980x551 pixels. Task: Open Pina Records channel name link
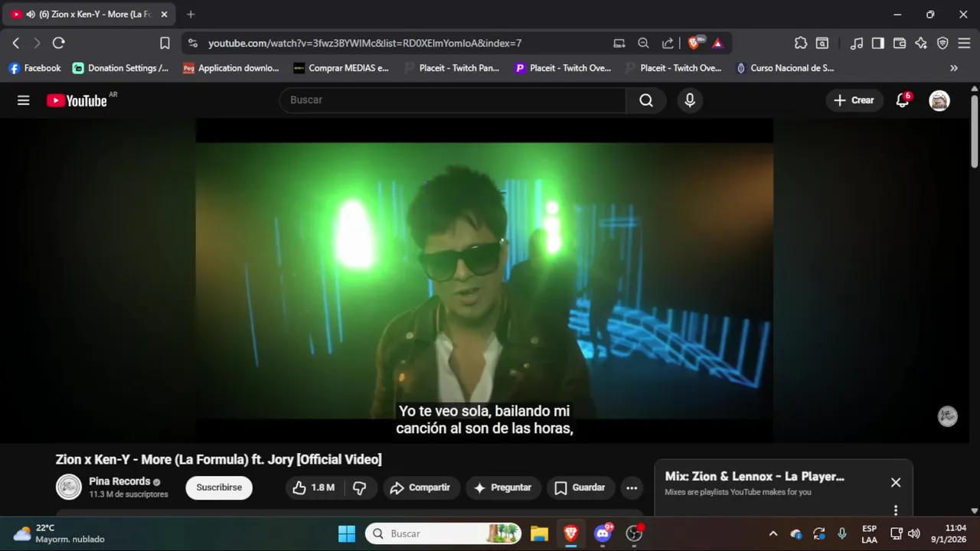[x=119, y=481]
